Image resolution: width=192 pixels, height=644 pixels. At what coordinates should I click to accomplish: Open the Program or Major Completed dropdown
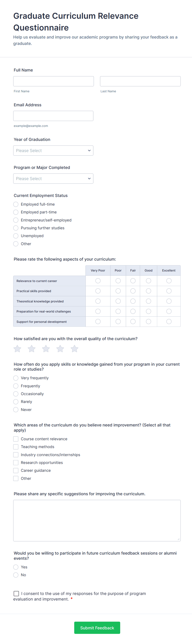click(53, 178)
